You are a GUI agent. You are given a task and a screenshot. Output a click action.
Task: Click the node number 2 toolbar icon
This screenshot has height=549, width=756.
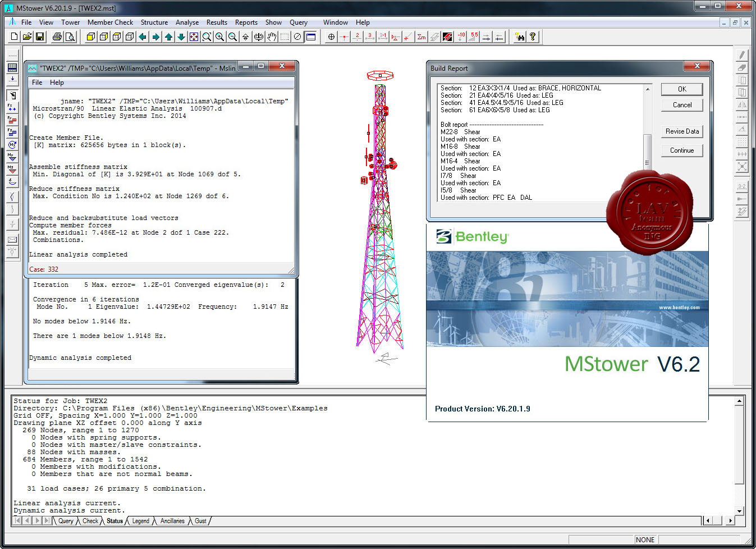[357, 36]
